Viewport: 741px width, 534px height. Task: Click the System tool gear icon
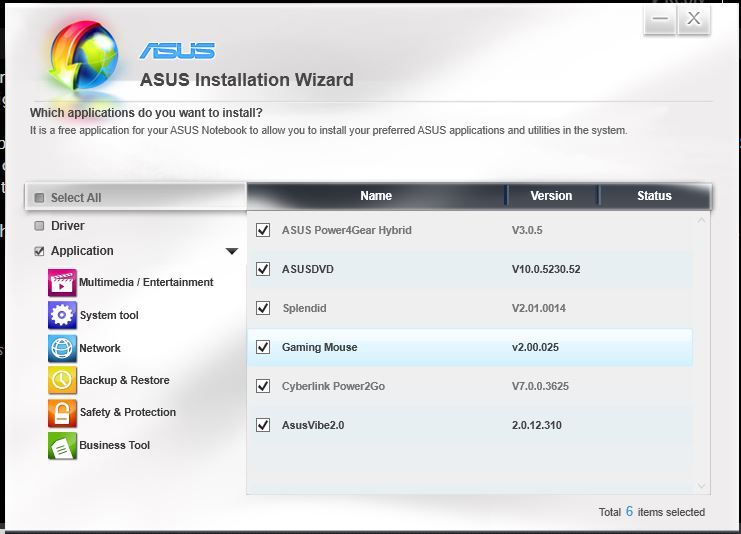click(x=62, y=315)
